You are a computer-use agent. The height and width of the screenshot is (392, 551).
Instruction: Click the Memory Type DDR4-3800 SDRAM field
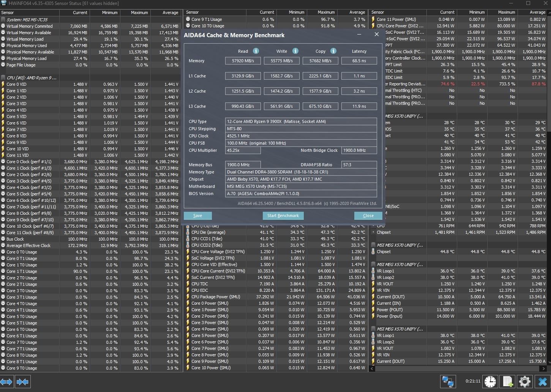coord(301,172)
